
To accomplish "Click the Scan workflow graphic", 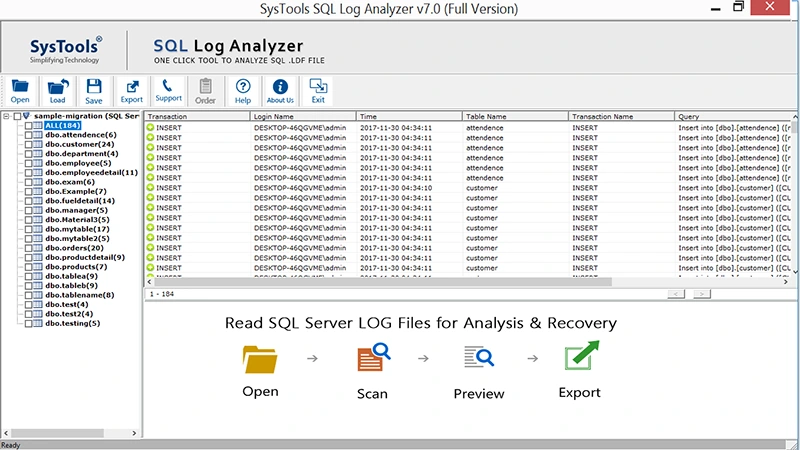I will click(373, 357).
